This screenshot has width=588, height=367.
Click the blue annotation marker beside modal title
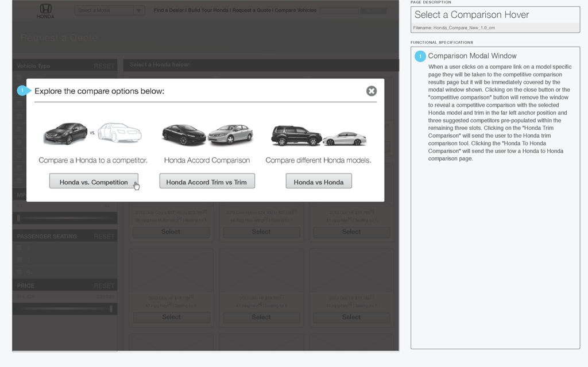coord(22,91)
